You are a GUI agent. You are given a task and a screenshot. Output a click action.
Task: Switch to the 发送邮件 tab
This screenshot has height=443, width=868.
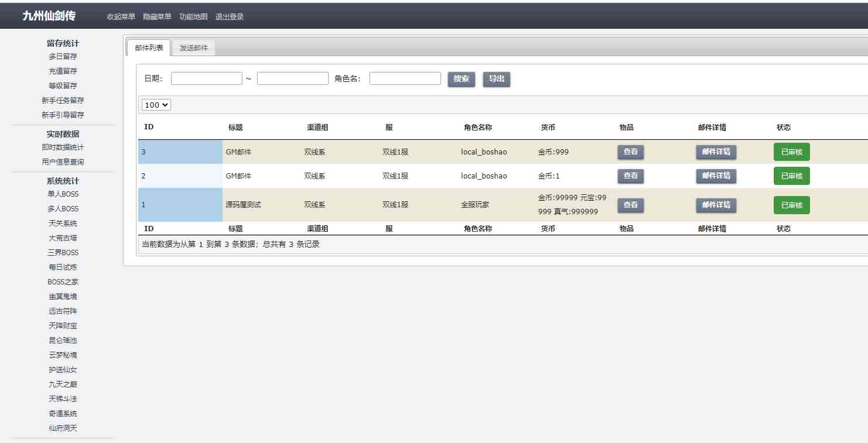click(x=193, y=48)
